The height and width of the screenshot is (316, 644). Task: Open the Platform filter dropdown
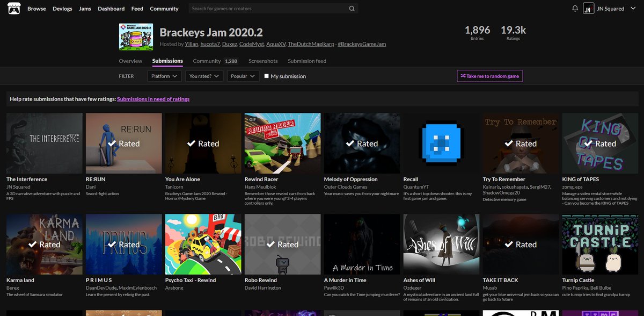pos(164,76)
